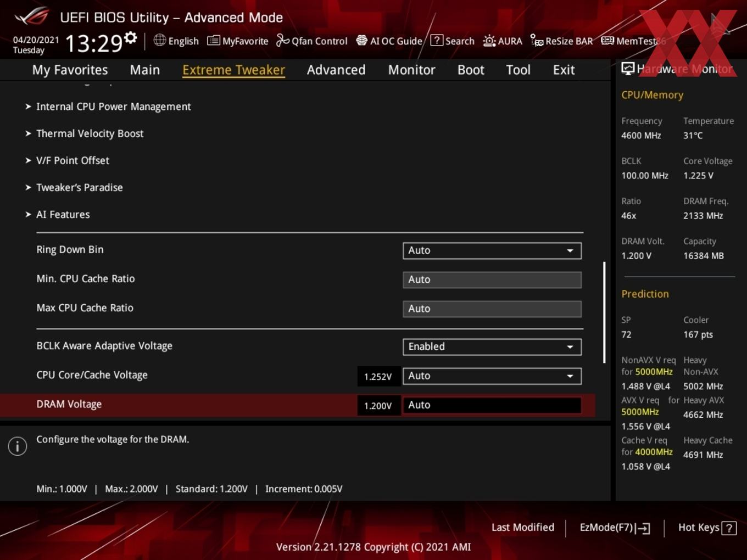Expand Thermal Velocity Boost submenu

click(90, 133)
